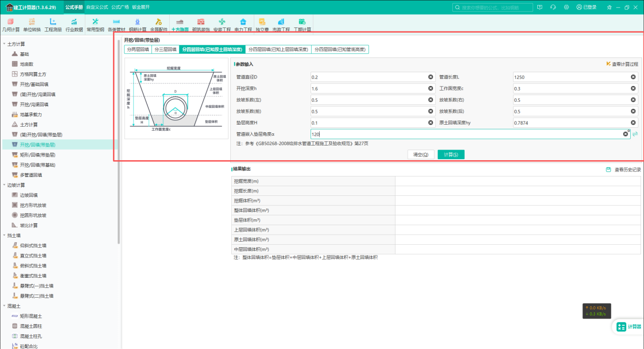Clear the 管道直径D field with its X icon
The height and width of the screenshot is (349, 644).
(x=431, y=77)
